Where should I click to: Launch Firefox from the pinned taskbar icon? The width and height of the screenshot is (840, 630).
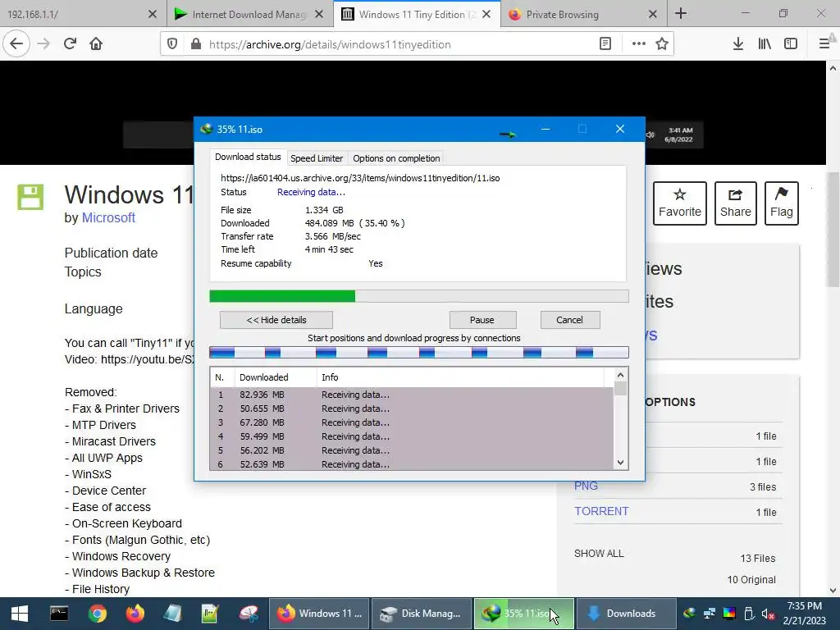pyautogui.click(x=135, y=614)
